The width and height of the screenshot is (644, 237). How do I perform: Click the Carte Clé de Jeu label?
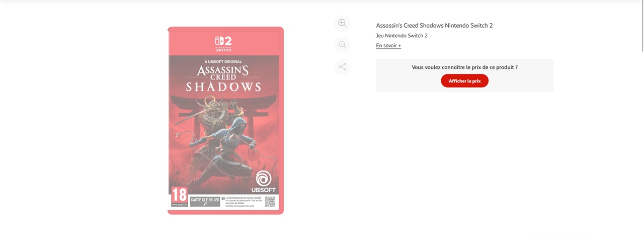[x=205, y=201]
